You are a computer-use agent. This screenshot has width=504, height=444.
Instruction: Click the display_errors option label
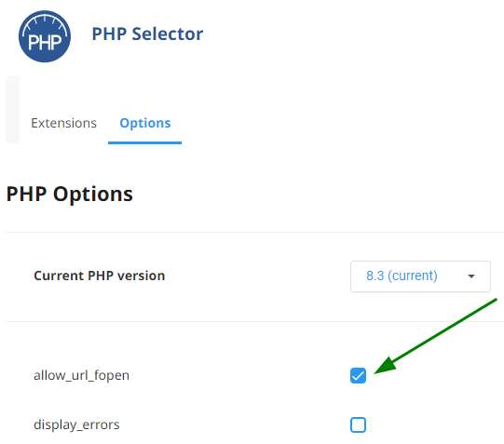(x=76, y=424)
